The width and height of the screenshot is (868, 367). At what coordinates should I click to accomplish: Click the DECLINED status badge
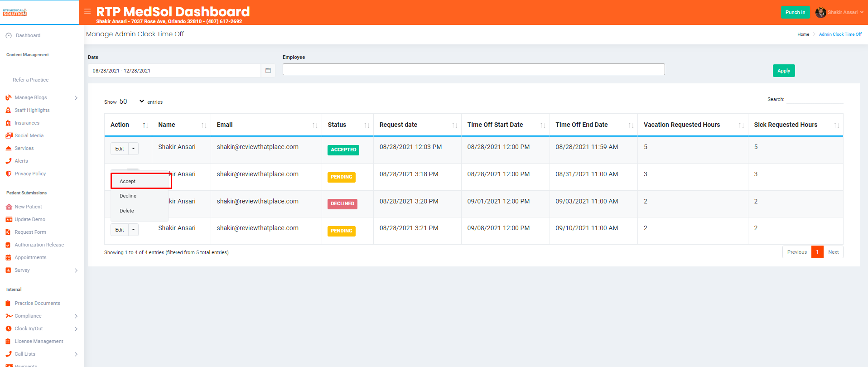(342, 204)
